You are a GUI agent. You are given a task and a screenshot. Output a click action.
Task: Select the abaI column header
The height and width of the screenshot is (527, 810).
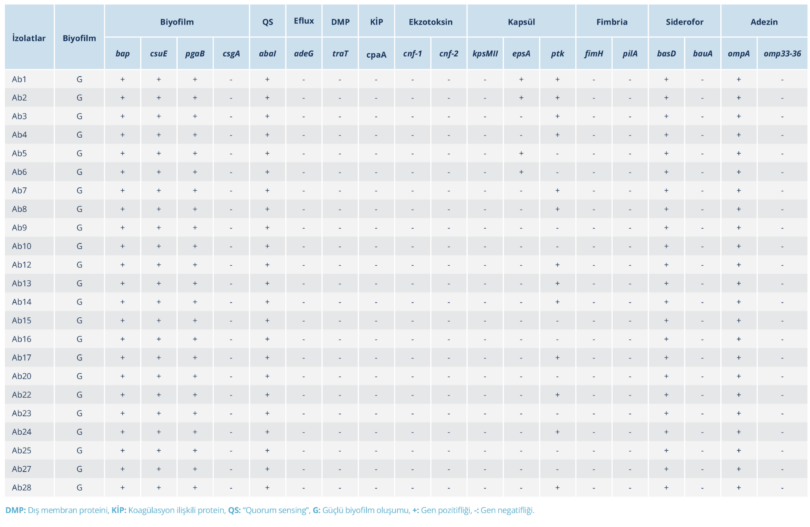[267, 54]
